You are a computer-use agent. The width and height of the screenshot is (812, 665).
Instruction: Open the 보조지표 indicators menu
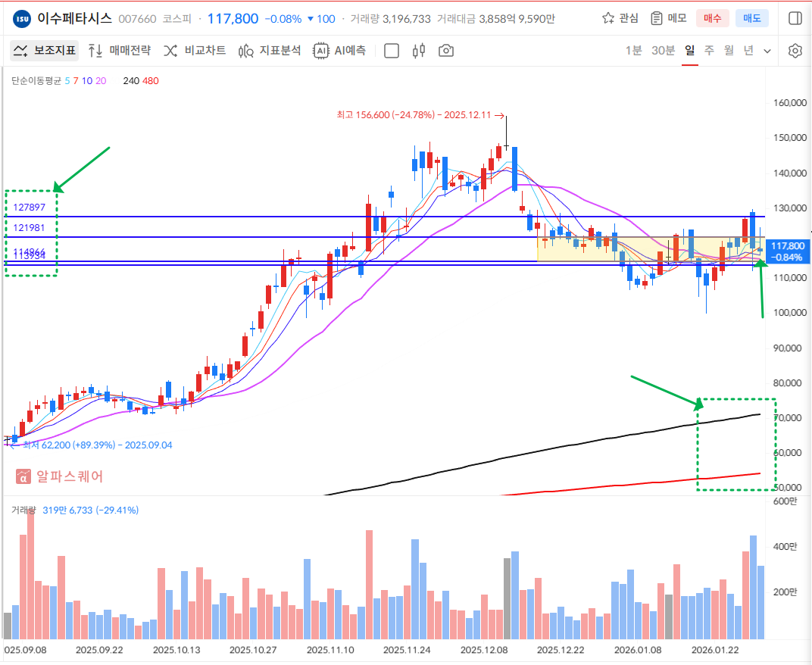coord(45,51)
